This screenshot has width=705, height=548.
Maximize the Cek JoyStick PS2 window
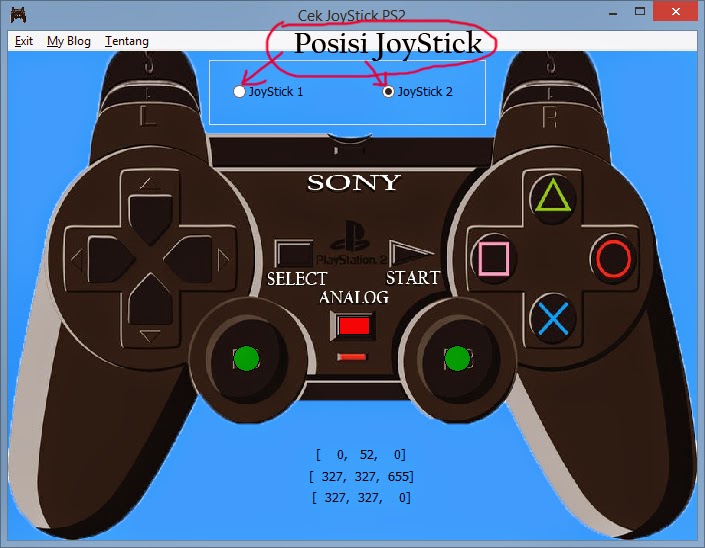tap(640, 12)
